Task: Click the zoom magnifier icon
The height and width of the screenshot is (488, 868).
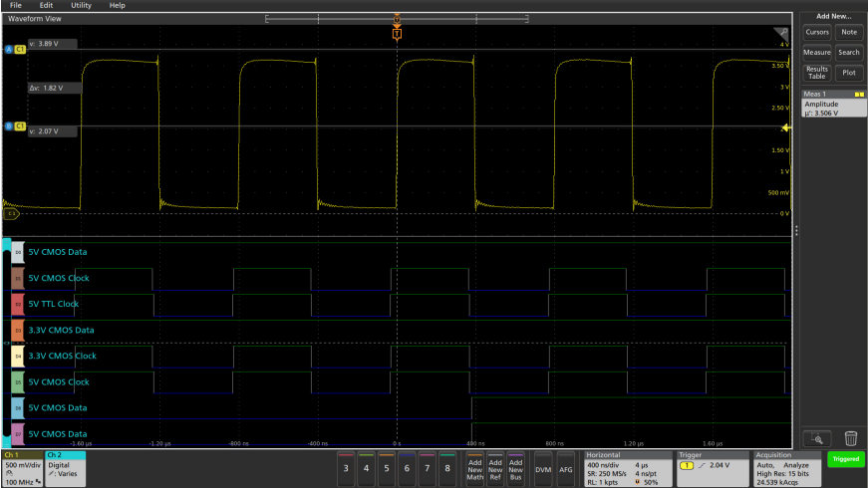Action: point(817,438)
